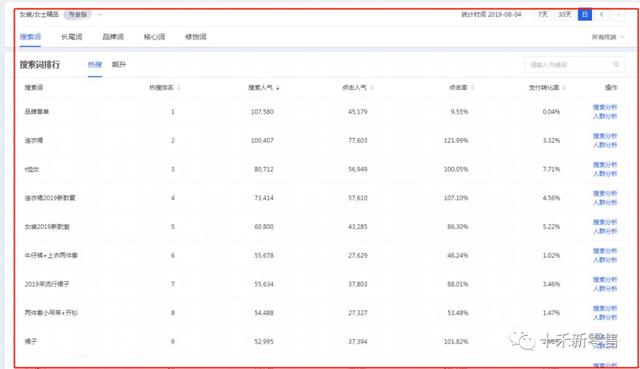Click conversion rate value 7.71%
Screen dimensions: 640x369
point(551,169)
